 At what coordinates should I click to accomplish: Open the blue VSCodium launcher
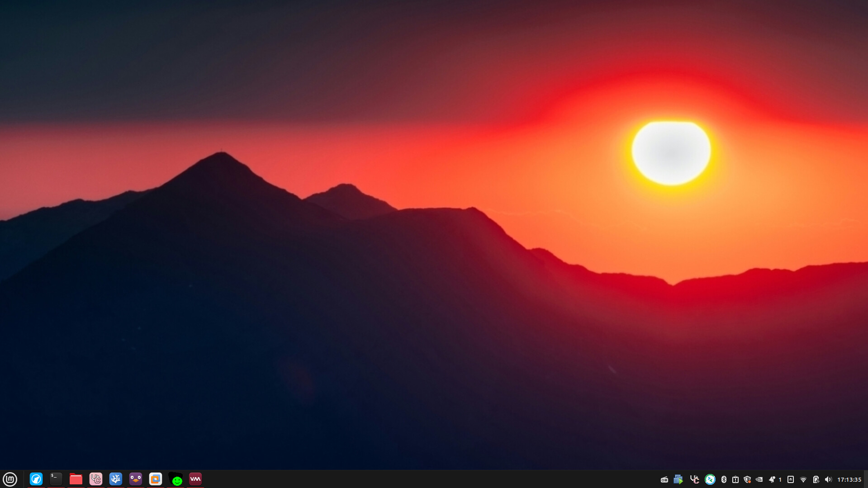(116, 479)
